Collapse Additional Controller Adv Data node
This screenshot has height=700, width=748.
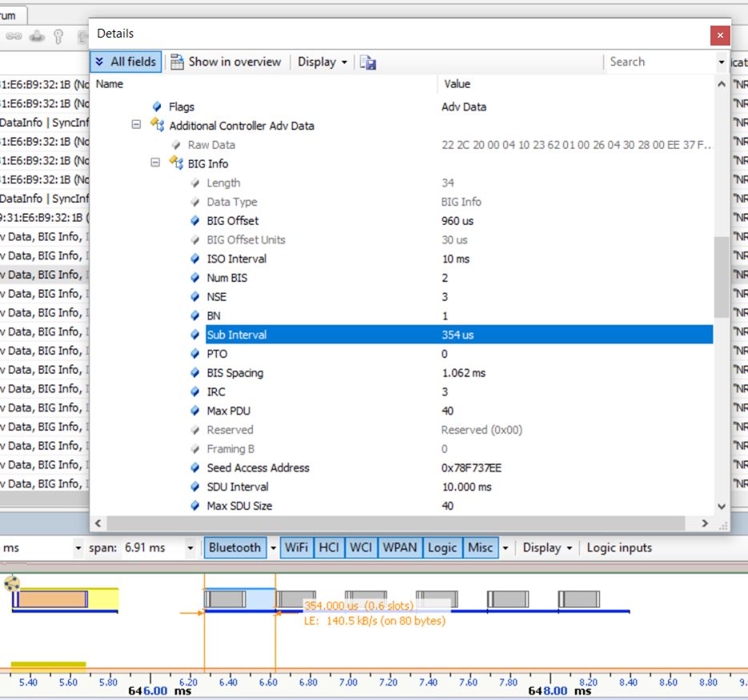(x=136, y=126)
